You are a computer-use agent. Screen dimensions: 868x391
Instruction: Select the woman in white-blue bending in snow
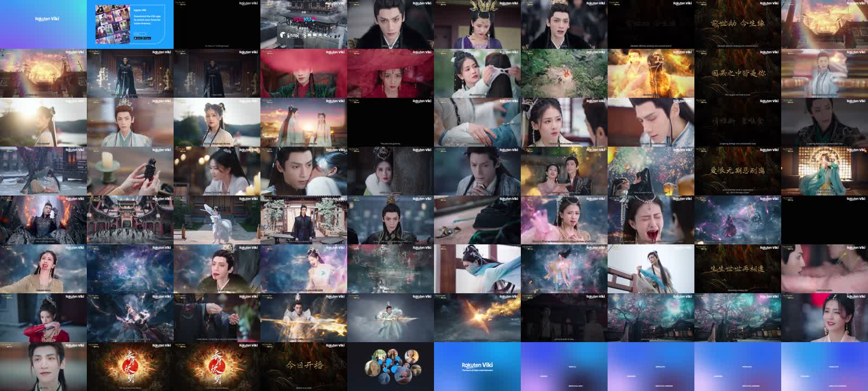click(477, 269)
